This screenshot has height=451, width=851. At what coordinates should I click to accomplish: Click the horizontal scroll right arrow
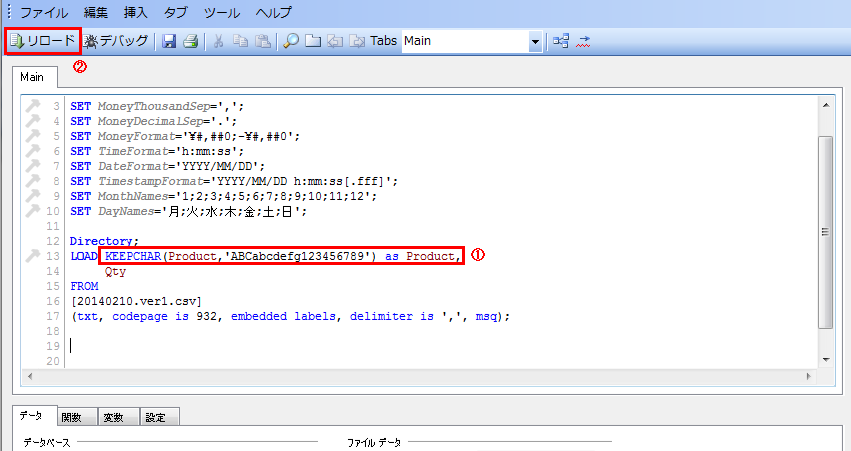809,376
